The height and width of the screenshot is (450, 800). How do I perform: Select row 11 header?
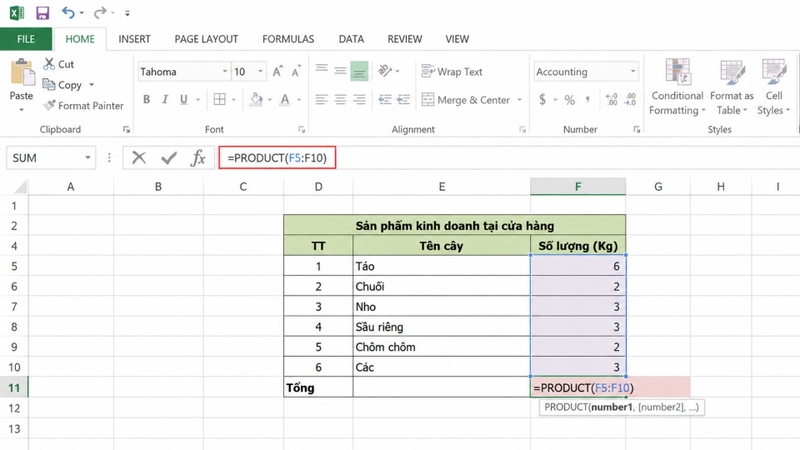tap(14, 388)
